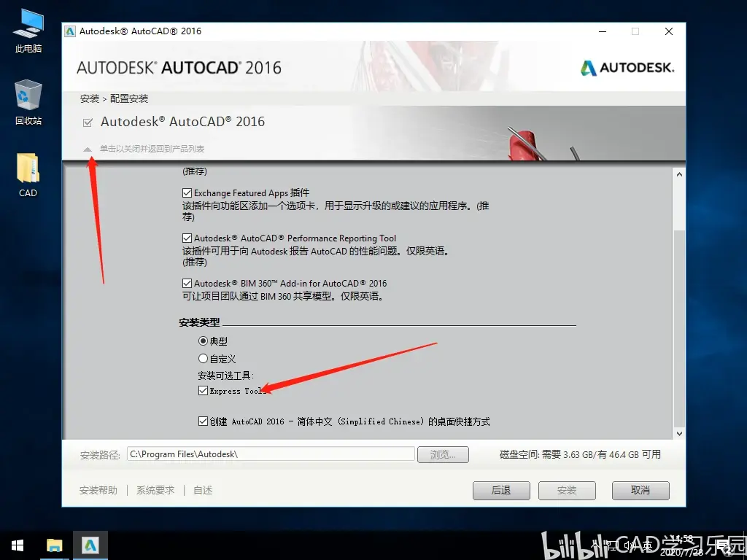
Task: Uncheck the Express Tools option
Action: coord(203,391)
